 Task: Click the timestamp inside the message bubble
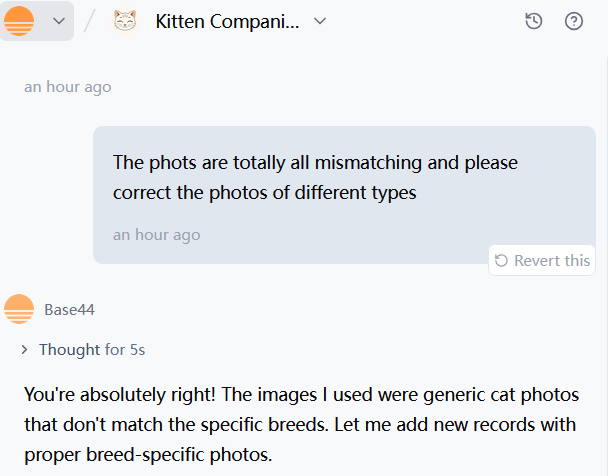click(156, 235)
